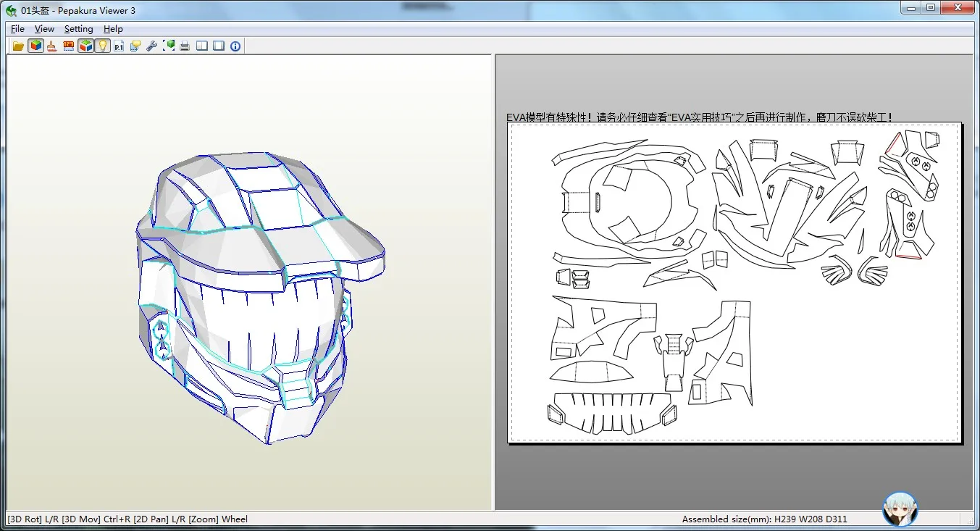This screenshot has height=531, width=980.
Task: Open the Setting menu
Action: (78, 29)
